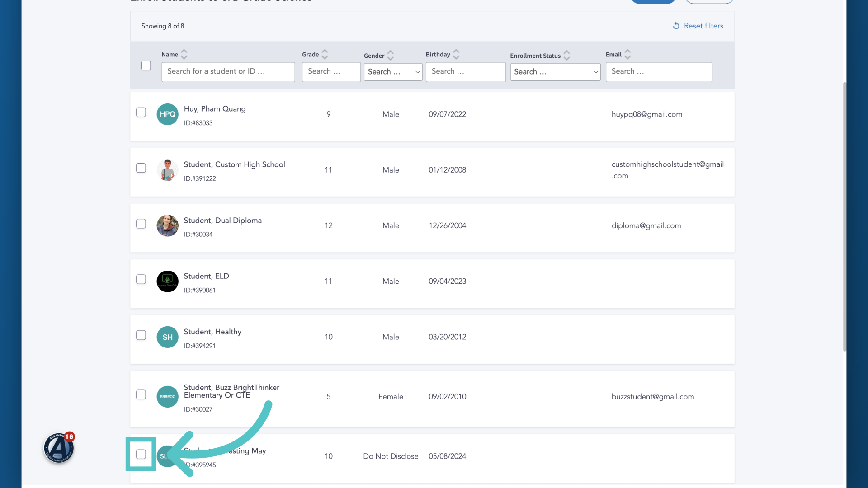
Task: Click the page's vertical scrollbar
Action: click(844, 217)
